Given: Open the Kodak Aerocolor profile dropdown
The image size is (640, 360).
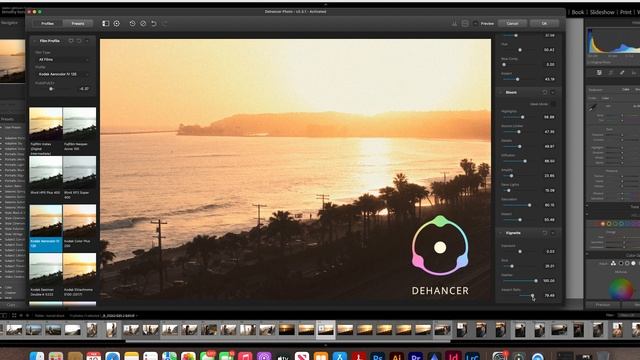Looking at the screenshot, I should (63, 74).
